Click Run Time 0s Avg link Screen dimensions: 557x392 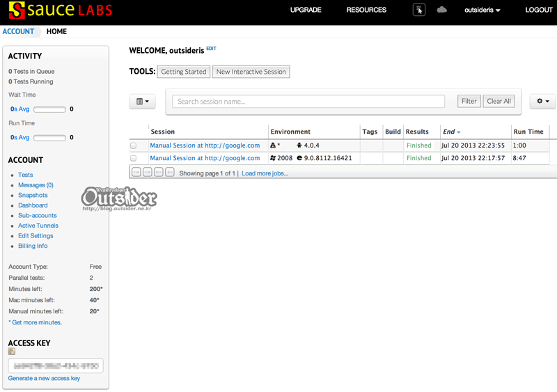pyautogui.click(x=20, y=138)
